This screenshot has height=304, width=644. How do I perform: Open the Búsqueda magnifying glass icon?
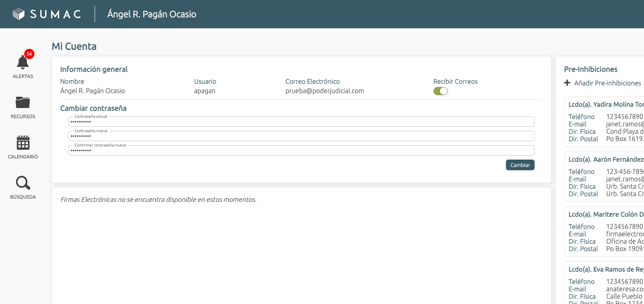(23, 183)
